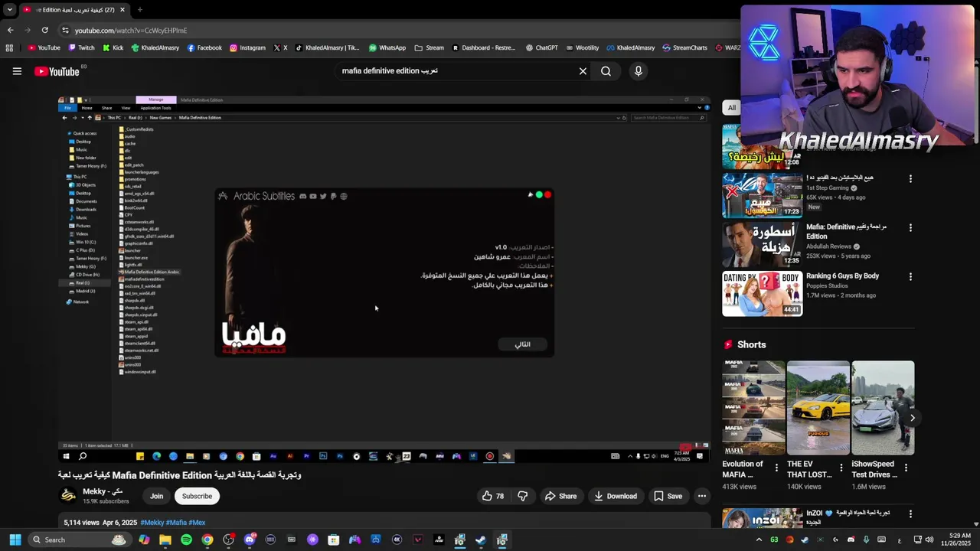Open options for the 1 Step Gaming video
Screen dimensions: 980x551
pos(910,178)
